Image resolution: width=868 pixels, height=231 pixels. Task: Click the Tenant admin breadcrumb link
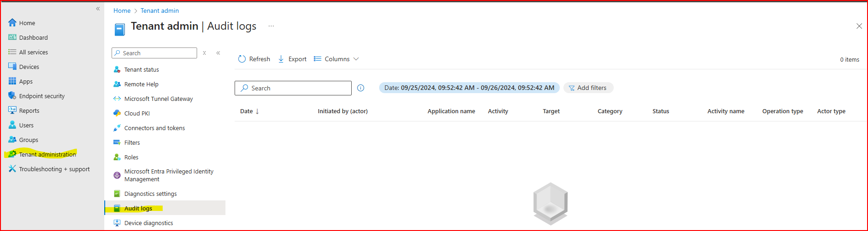pyautogui.click(x=160, y=10)
